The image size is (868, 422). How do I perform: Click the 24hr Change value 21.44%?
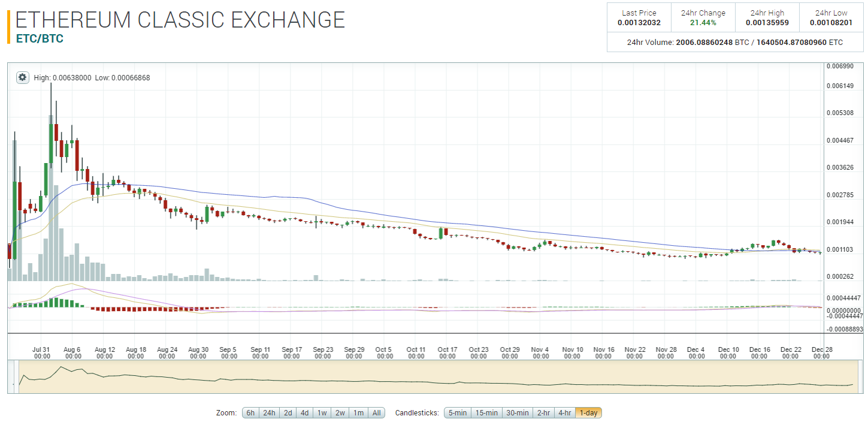[x=703, y=23]
